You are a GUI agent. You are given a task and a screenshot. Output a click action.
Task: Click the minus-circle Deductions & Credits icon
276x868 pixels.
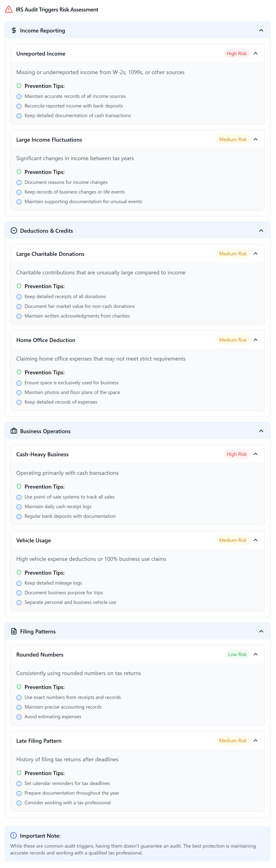14,230
